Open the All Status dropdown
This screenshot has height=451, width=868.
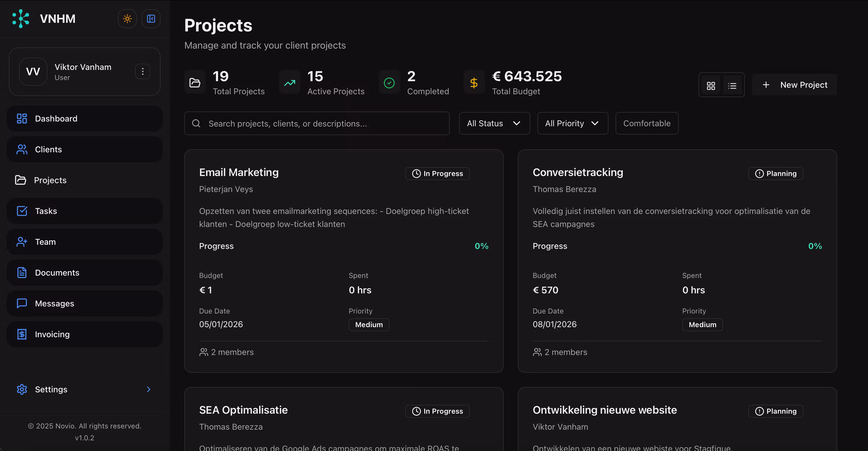(494, 123)
